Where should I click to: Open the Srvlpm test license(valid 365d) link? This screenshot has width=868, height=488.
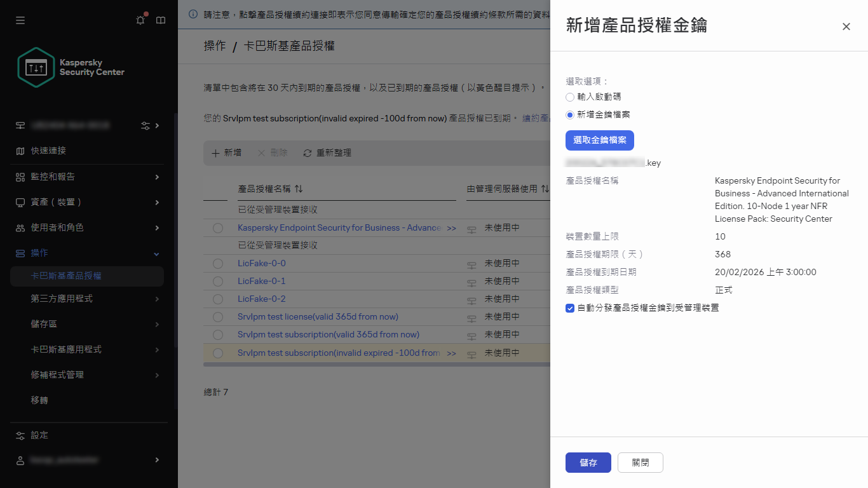click(317, 316)
